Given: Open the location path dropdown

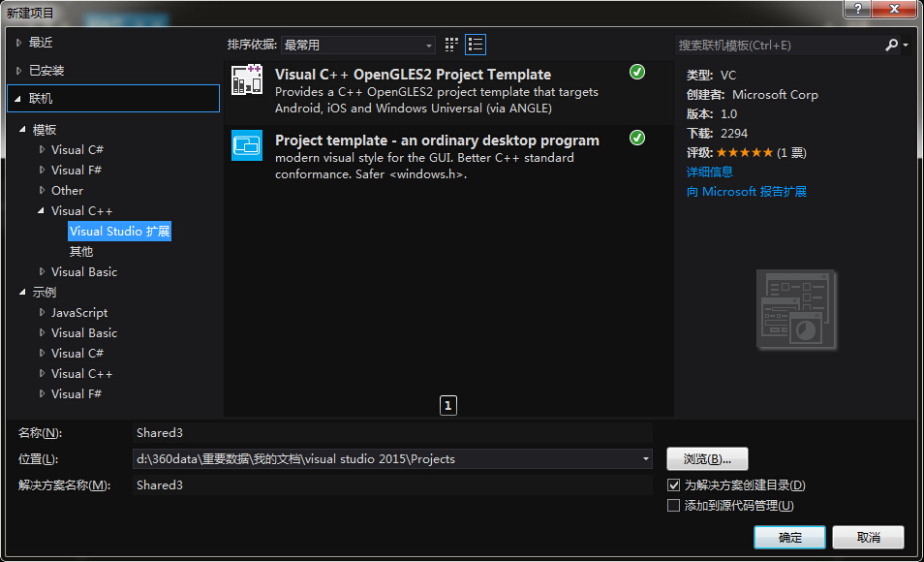Looking at the screenshot, I should coord(646,458).
